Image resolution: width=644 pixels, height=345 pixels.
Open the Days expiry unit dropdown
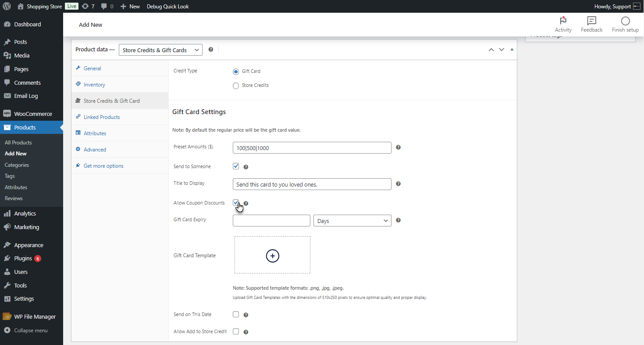pos(352,221)
